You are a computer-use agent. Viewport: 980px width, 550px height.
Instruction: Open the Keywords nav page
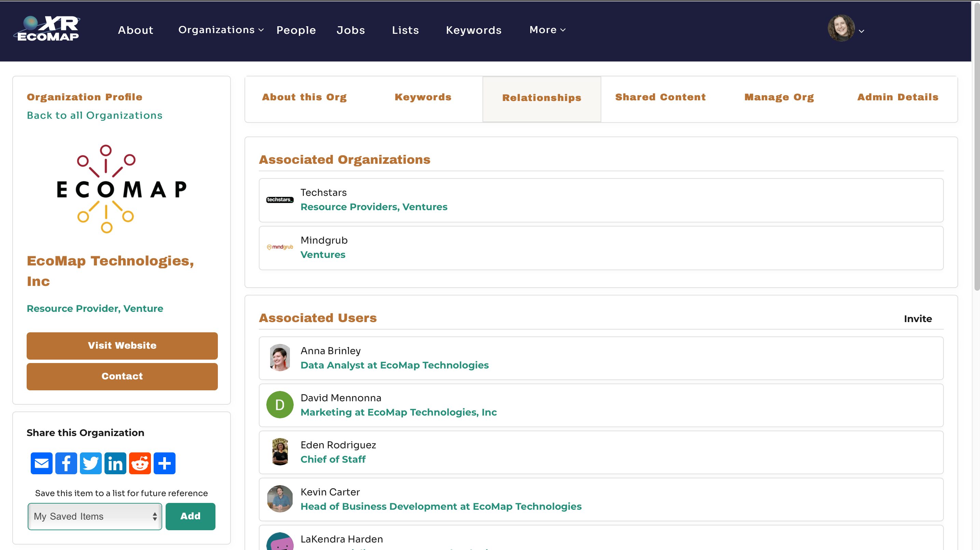coord(474,30)
